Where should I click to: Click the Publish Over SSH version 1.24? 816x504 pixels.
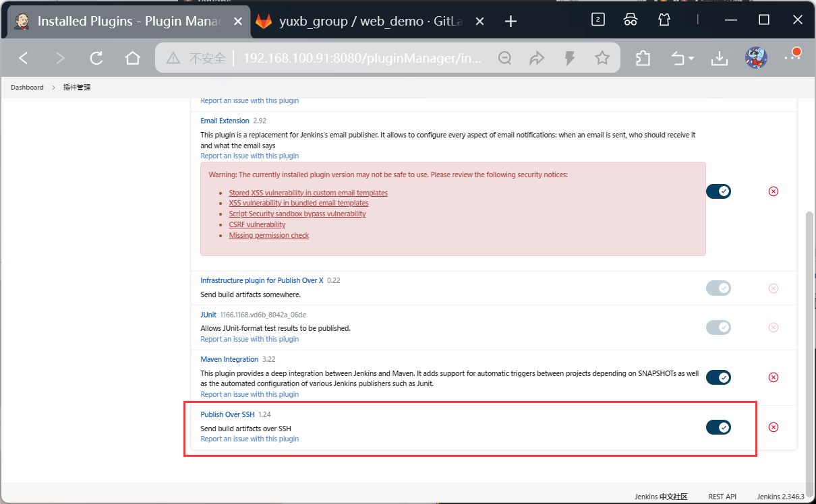coord(264,415)
